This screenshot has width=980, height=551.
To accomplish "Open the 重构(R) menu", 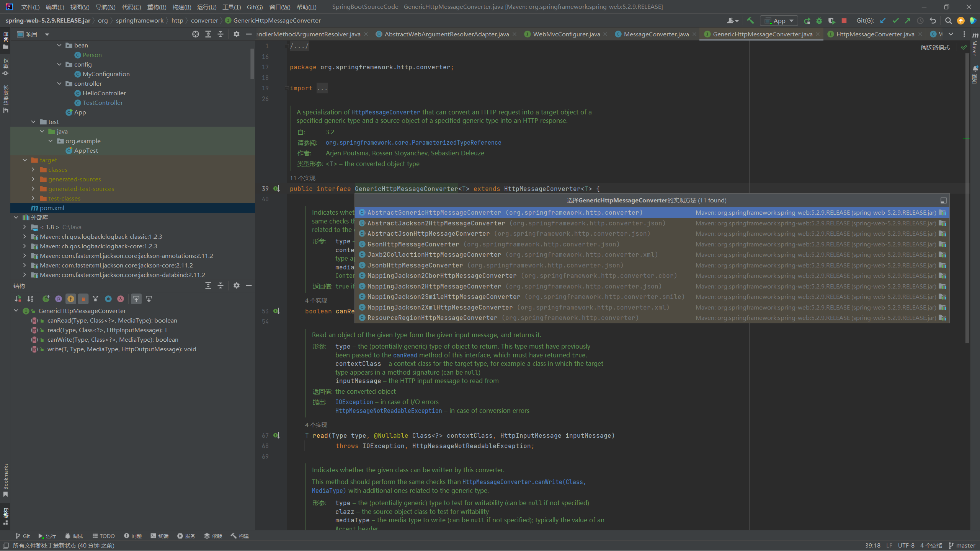I will [157, 7].
